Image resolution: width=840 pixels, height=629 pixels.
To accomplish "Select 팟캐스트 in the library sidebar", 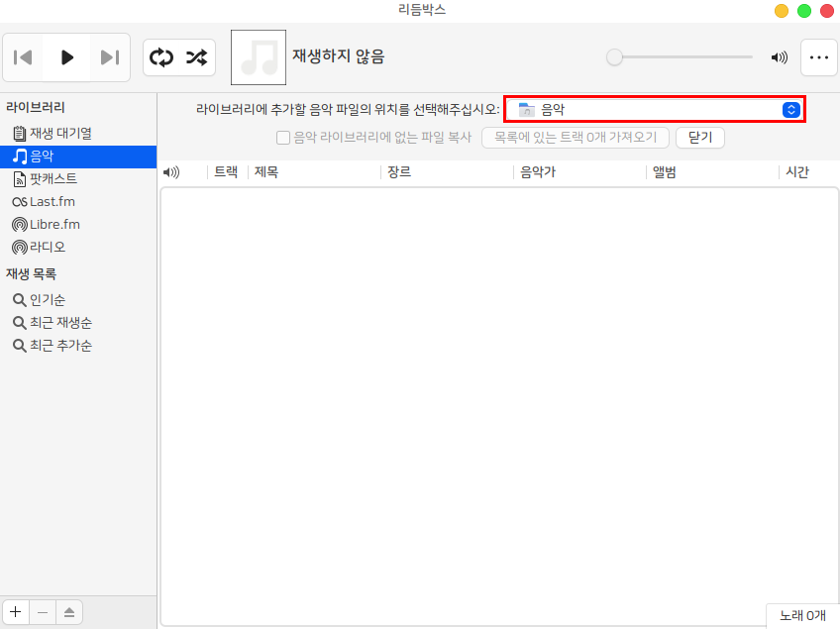I will [x=52, y=179].
